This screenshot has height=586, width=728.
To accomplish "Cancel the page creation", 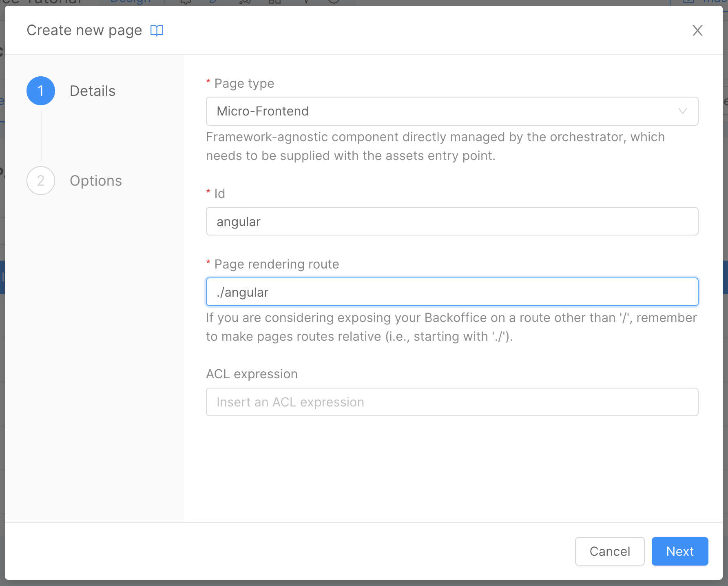I will click(x=609, y=551).
